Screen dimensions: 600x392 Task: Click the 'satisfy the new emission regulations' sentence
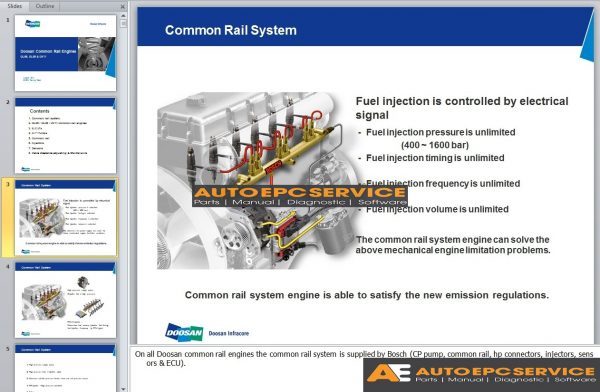click(x=367, y=295)
